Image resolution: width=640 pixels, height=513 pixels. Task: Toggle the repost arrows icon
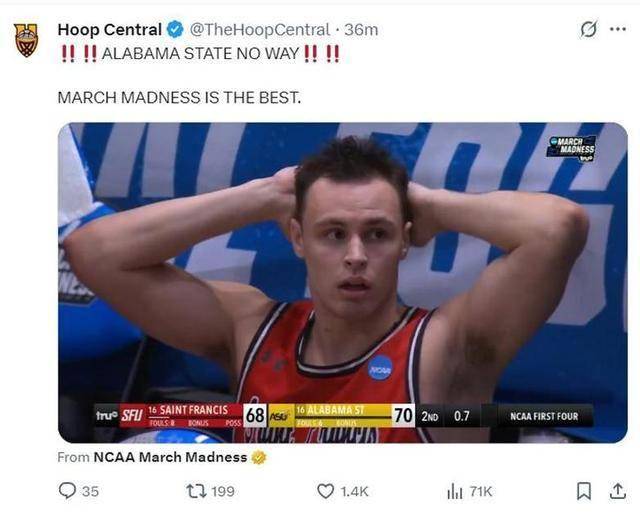tap(196, 491)
